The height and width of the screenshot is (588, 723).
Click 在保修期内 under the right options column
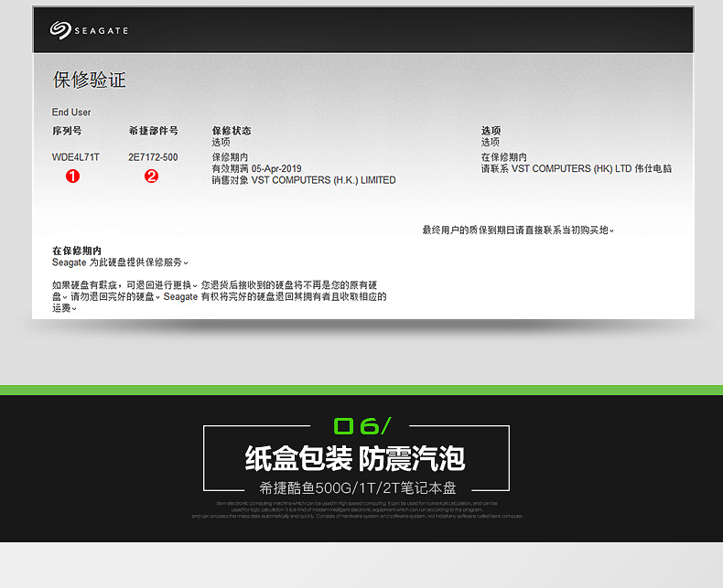pyautogui.click(x=504, y=157)
